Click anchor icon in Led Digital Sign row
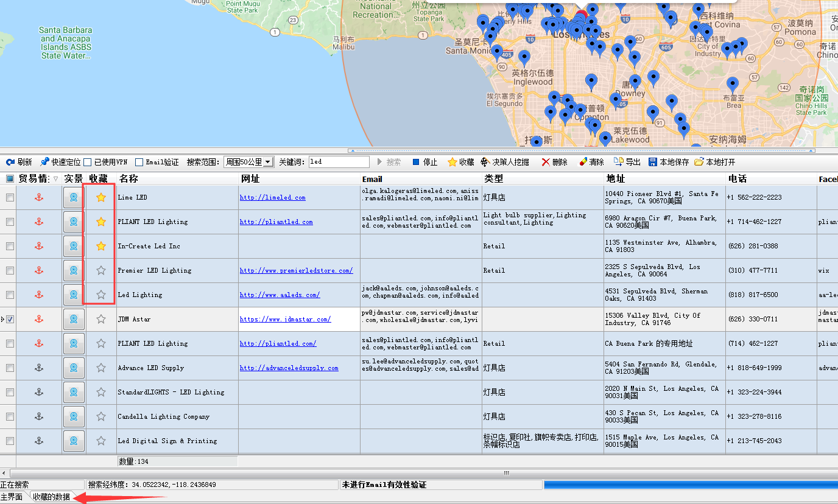Screen dimensions: 838x504 [x=39, y=441]
